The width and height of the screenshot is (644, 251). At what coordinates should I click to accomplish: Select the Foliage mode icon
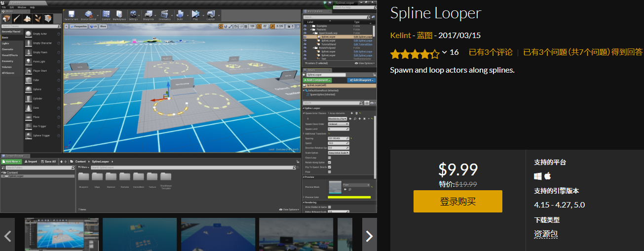point(38,18)
